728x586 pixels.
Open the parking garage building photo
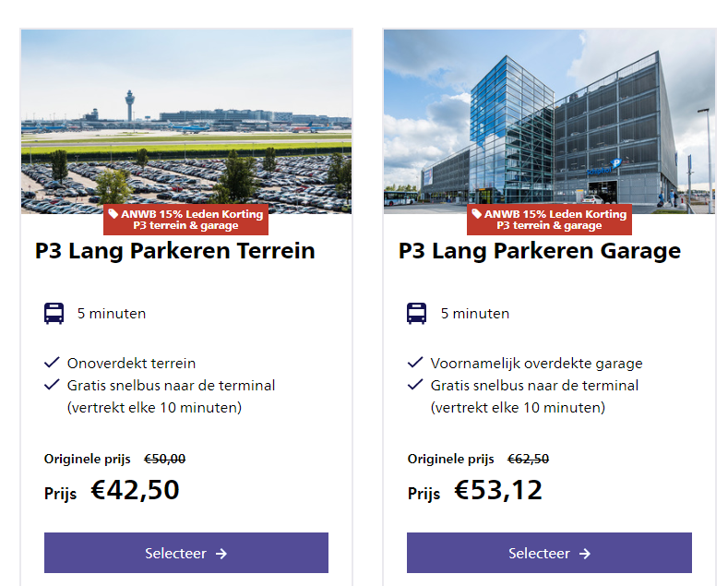(x=549, y=120)
